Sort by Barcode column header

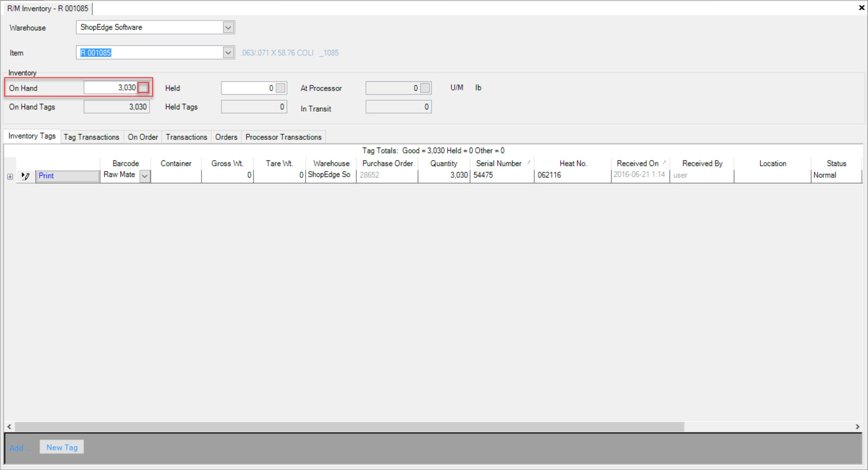pyautogui.click(x=125, y=163)
